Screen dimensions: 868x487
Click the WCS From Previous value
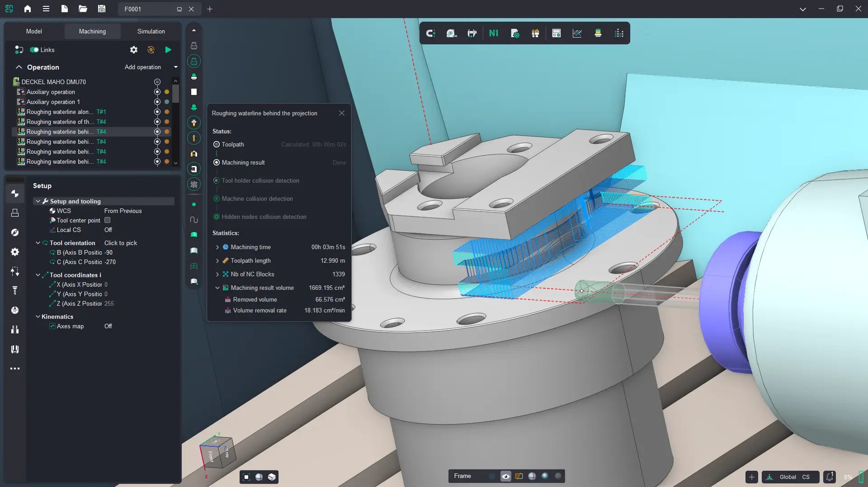123,211
